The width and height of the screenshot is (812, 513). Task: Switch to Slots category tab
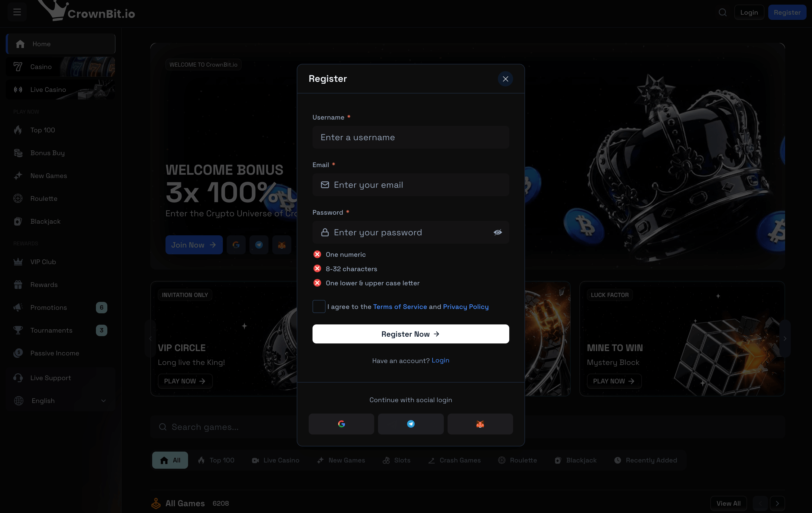[396, 460]
